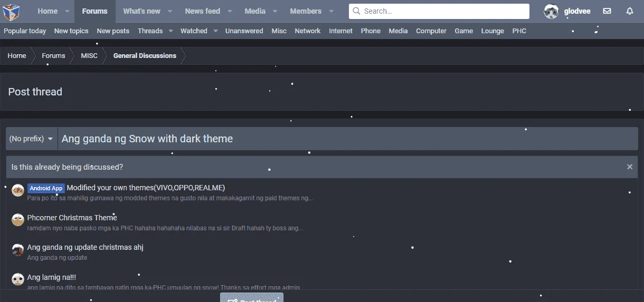Image resolution: width=644 pixels, height=302 pixels.
Task: Expand the What's new dropdown arrow
Action: point(170,11)
